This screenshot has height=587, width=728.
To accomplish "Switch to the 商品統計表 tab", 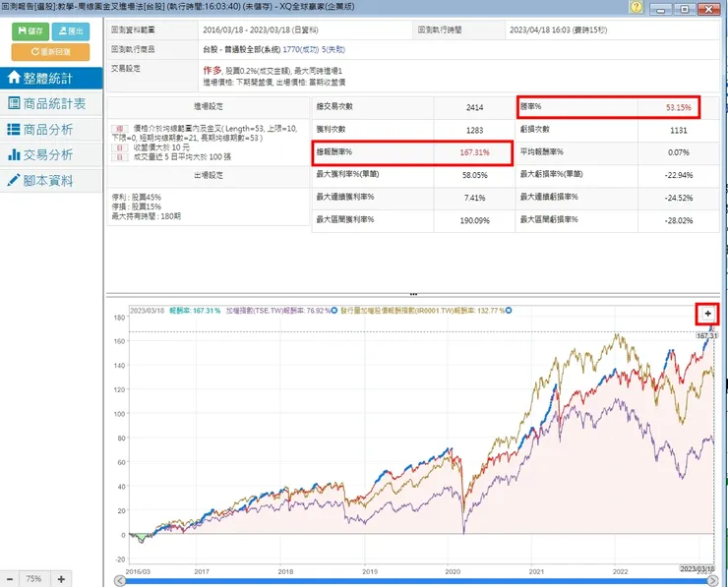I will 50,103.
